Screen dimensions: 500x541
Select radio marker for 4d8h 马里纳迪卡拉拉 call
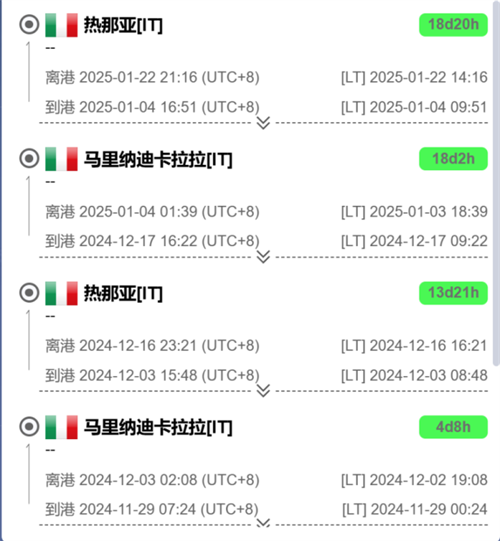point(29,426)
